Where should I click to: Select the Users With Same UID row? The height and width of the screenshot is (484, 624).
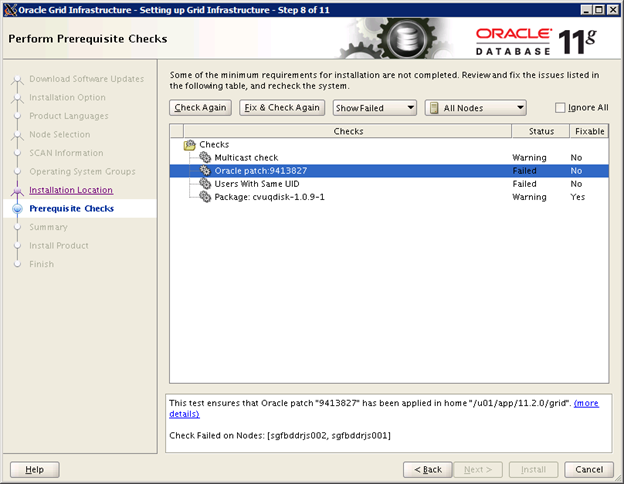[x=389, y=184]
